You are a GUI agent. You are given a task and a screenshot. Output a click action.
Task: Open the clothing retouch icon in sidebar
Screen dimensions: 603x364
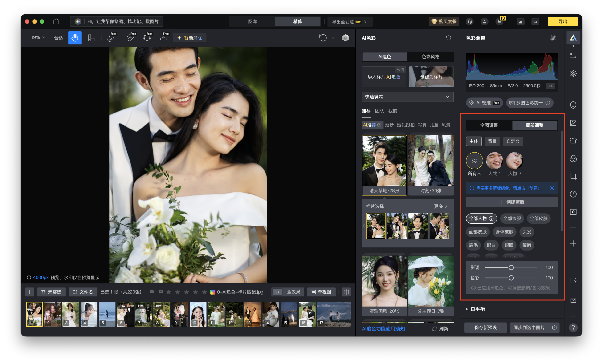click(x=573, y=141)
